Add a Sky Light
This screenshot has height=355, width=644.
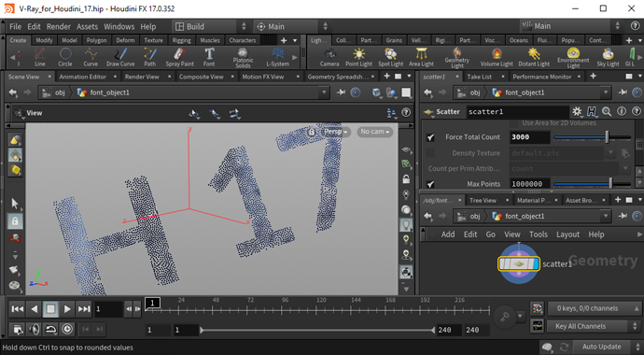pyautogui.click(x=608, y=57)
